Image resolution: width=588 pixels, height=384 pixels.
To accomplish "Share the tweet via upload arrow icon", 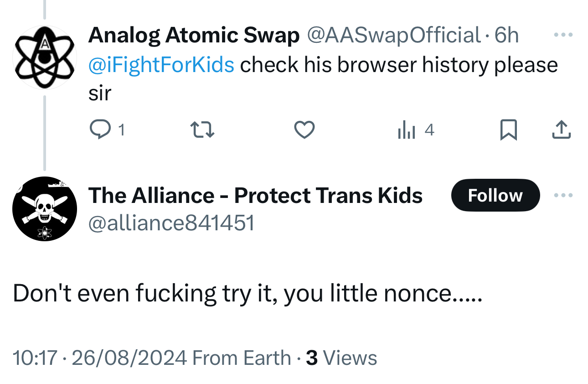I will click(561, 130).
